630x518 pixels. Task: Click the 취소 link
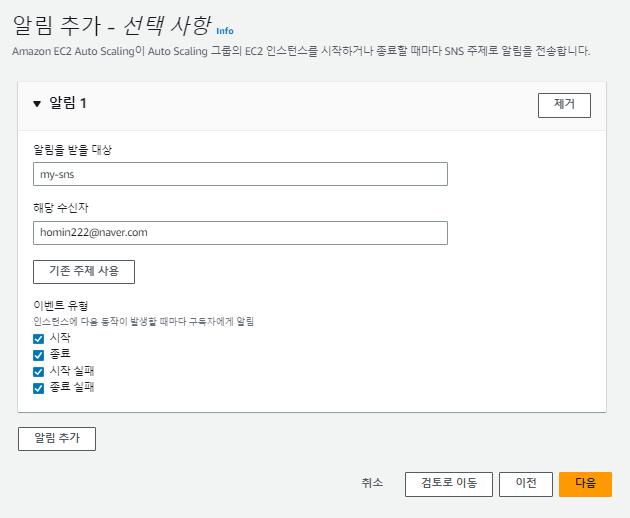372,483
